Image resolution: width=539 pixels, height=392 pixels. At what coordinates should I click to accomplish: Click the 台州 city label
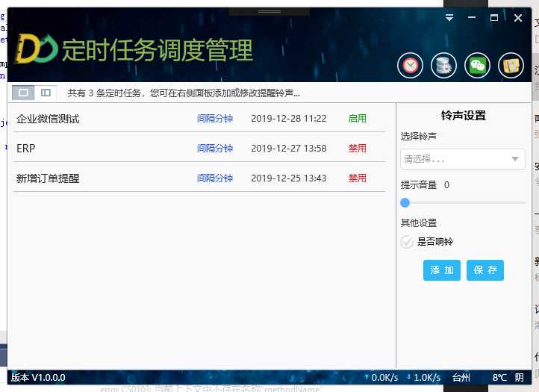click(x=461, y=378)
